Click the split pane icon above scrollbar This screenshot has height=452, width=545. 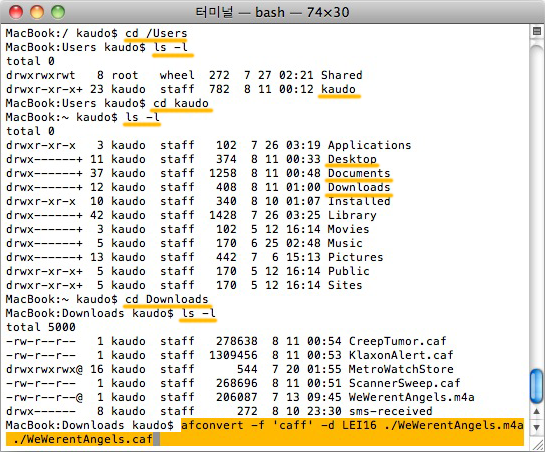537,31
